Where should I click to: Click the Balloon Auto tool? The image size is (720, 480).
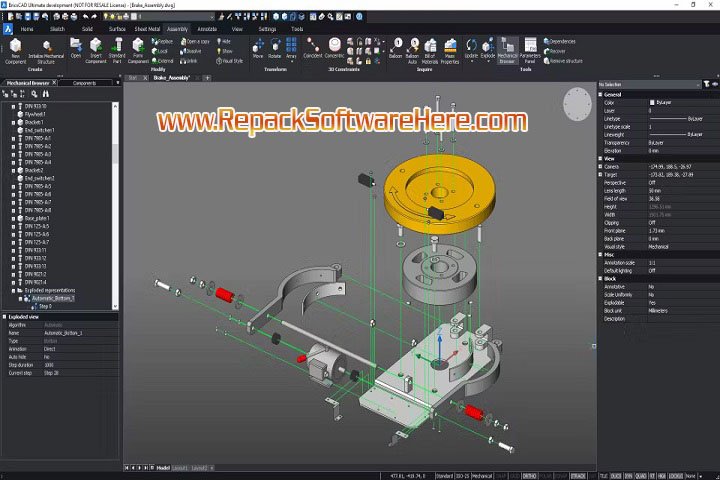click(x=412, y=51)
